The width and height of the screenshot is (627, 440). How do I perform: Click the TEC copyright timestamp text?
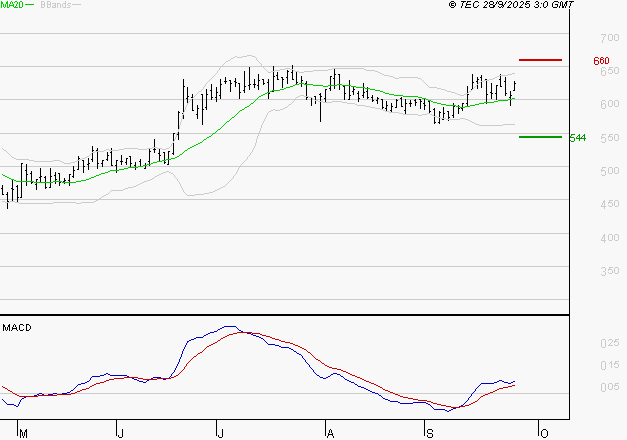pos(512,6)
